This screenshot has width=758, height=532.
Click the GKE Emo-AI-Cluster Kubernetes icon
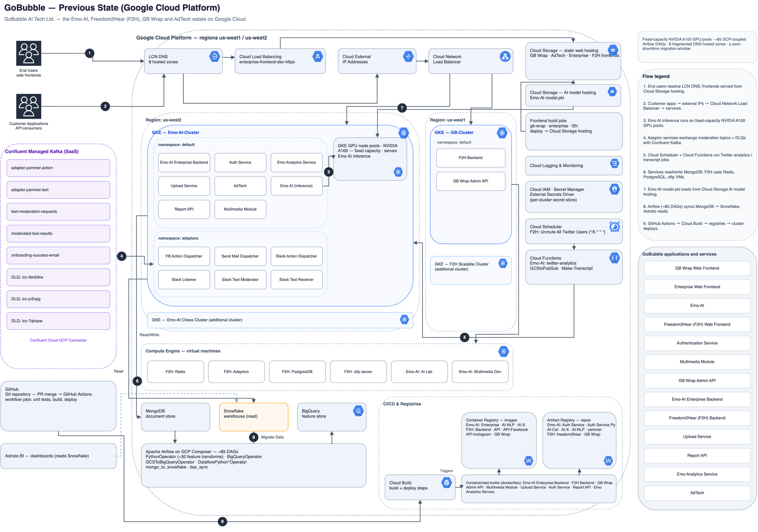(x=404, y=133)
